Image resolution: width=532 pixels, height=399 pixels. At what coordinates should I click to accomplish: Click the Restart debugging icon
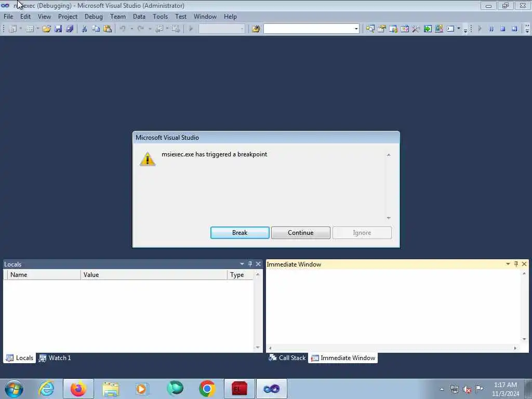(x=514, y=29)
